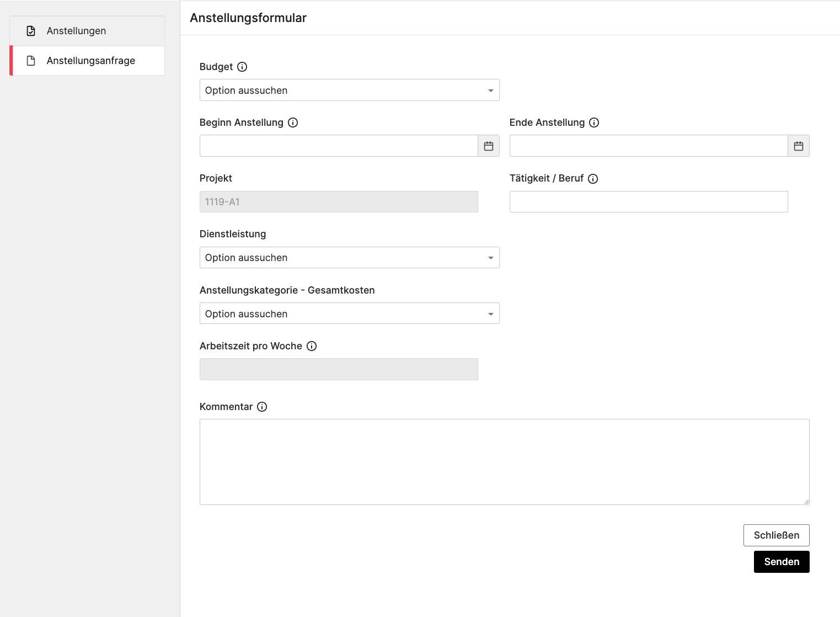Screen dimensions: 840x617
Task: Click the Projekt label
Action: (216, 178)
